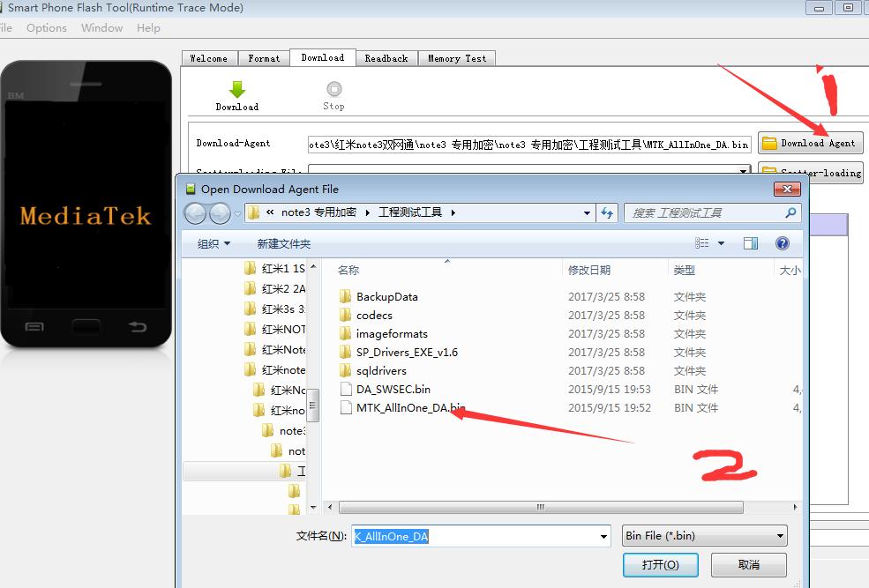Viewport: 869px width, 588px height.
Task: Click the green Download arrow icon
Action: [236, 88]
